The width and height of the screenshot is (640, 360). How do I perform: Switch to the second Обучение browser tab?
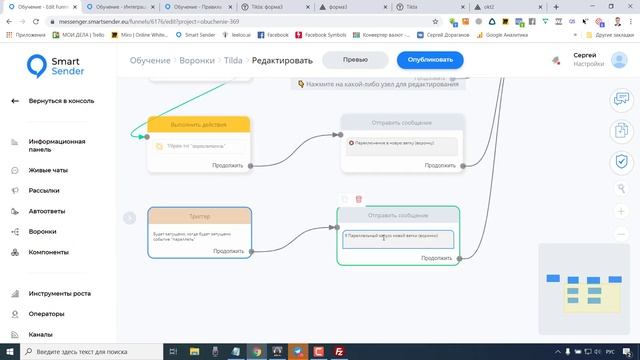pos(120,7)
